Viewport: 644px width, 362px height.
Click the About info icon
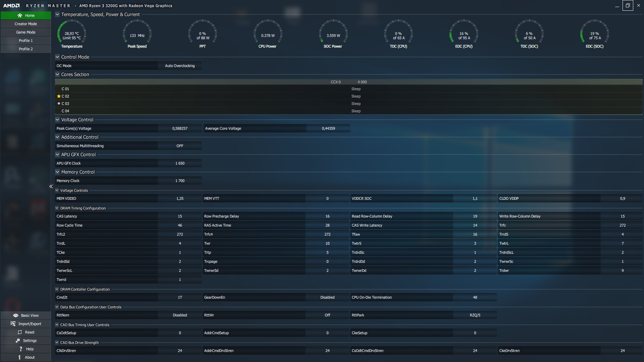[20, 357]
